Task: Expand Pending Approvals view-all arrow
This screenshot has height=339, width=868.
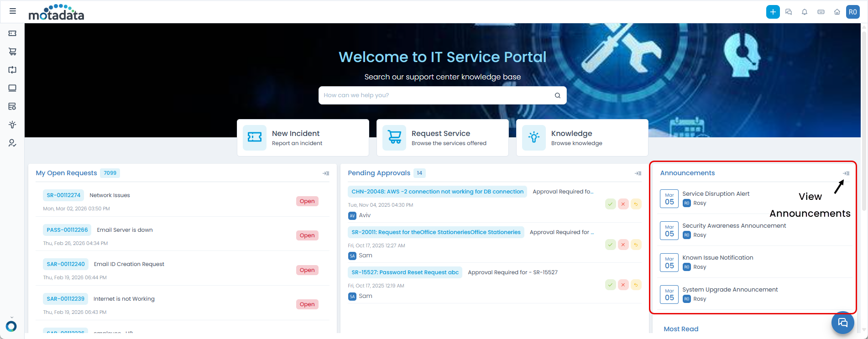Action: point(638,173)
